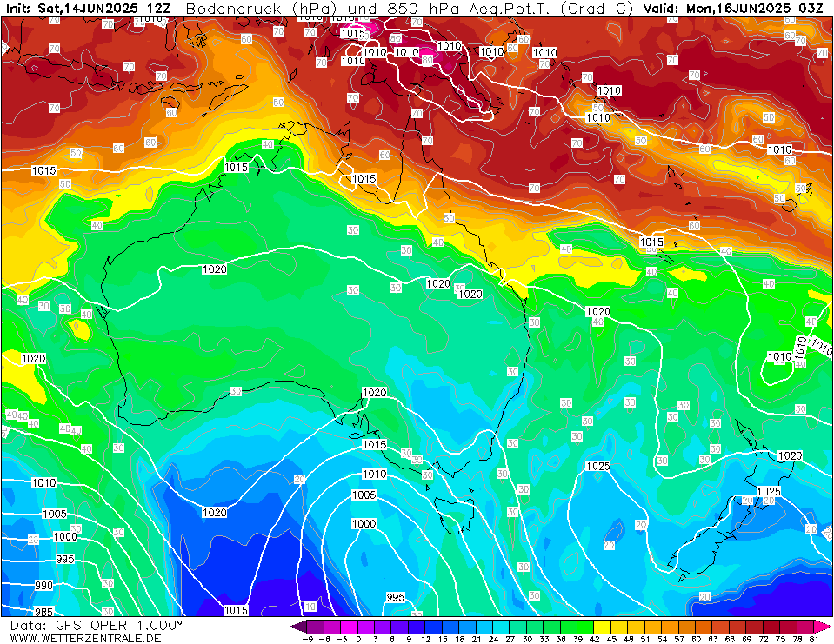834x644 pixels.
Task: Click the 81 value on the color scale
Action: click(814, 639)
